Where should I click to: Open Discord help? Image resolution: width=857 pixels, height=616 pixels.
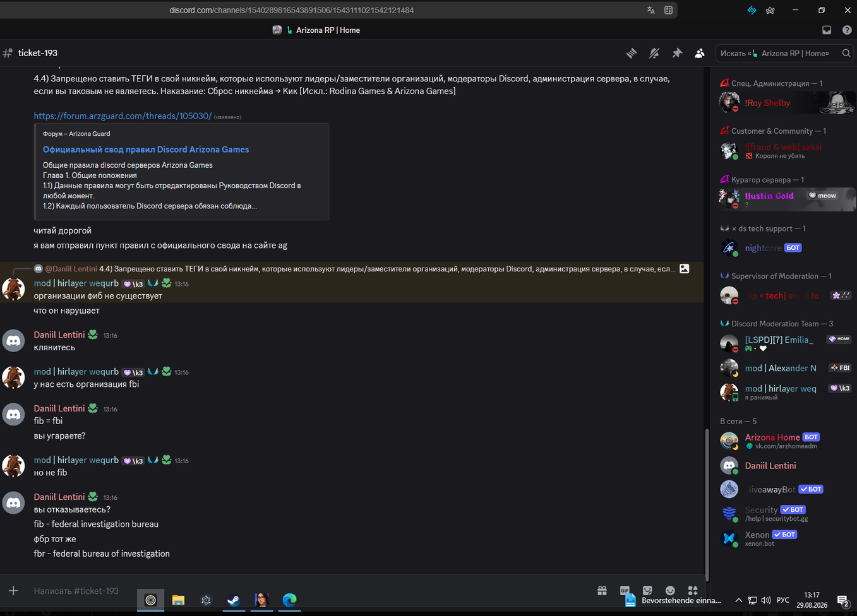(847, 30)
